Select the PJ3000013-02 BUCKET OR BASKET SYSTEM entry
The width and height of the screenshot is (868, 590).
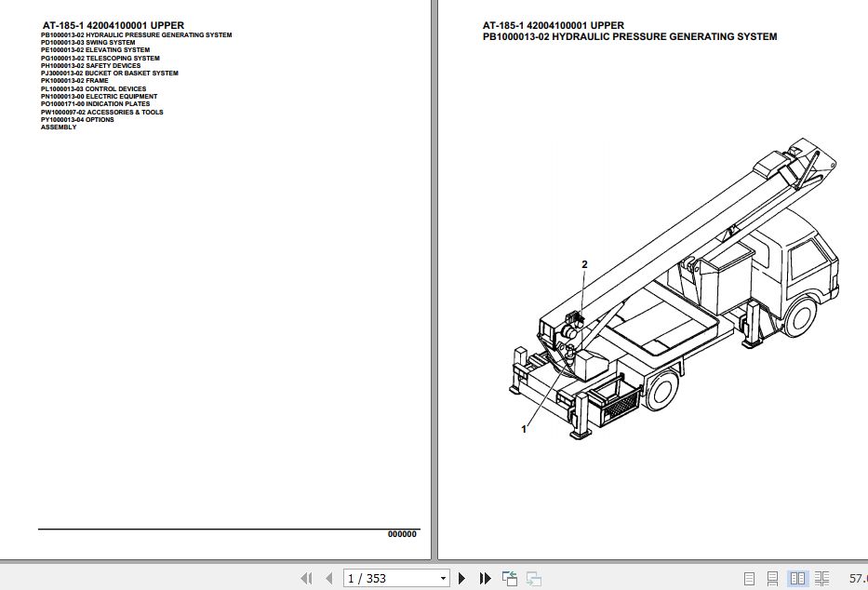(x=109, y=73)
